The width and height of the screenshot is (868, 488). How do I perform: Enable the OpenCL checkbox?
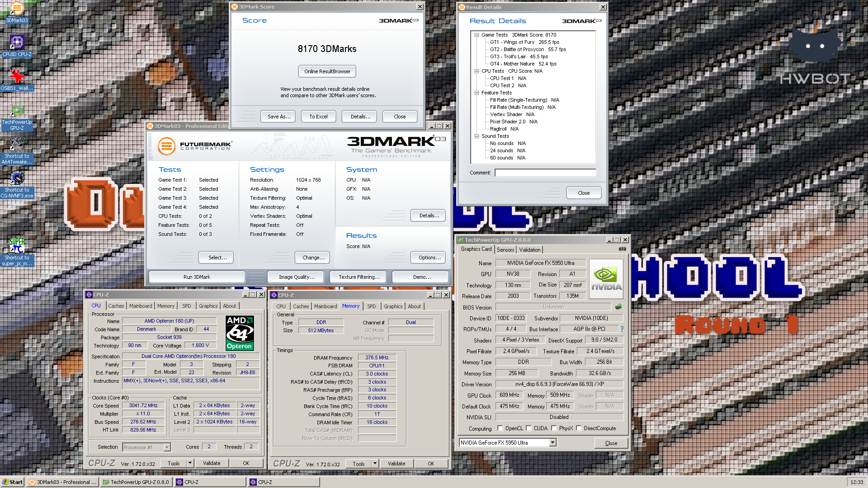(x=500, y=428)
